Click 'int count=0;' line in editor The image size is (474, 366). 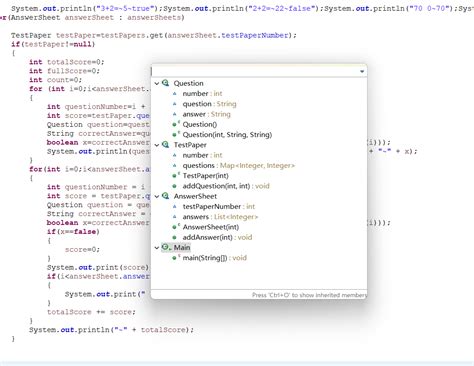55,80
